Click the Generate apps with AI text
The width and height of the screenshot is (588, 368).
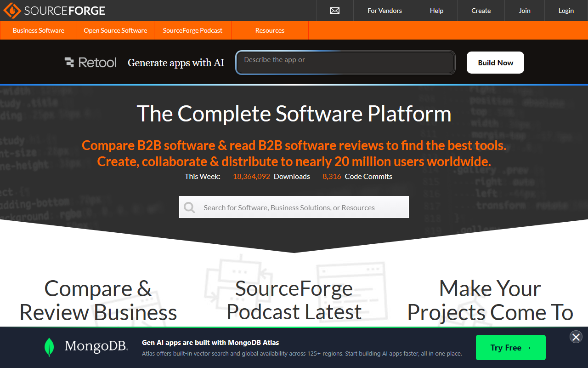[176, 63]
